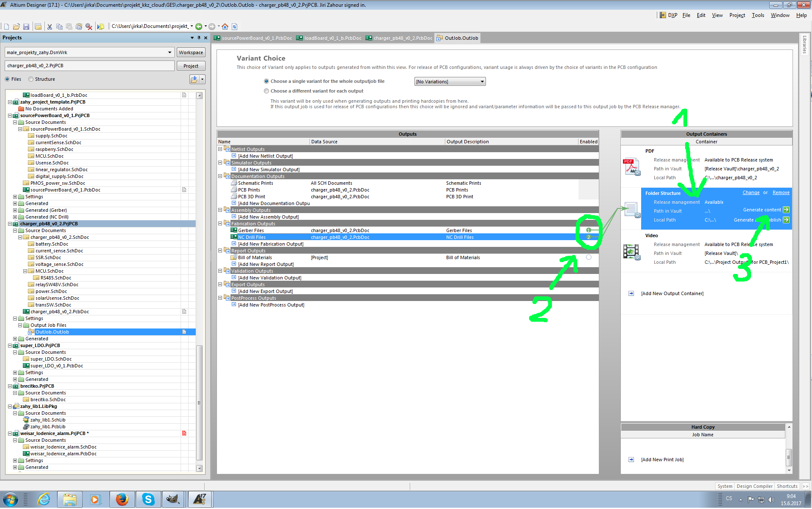Viewport: 812px width, 509px height.
Task: Click the green Back navigation arrow
Action: 199,27
